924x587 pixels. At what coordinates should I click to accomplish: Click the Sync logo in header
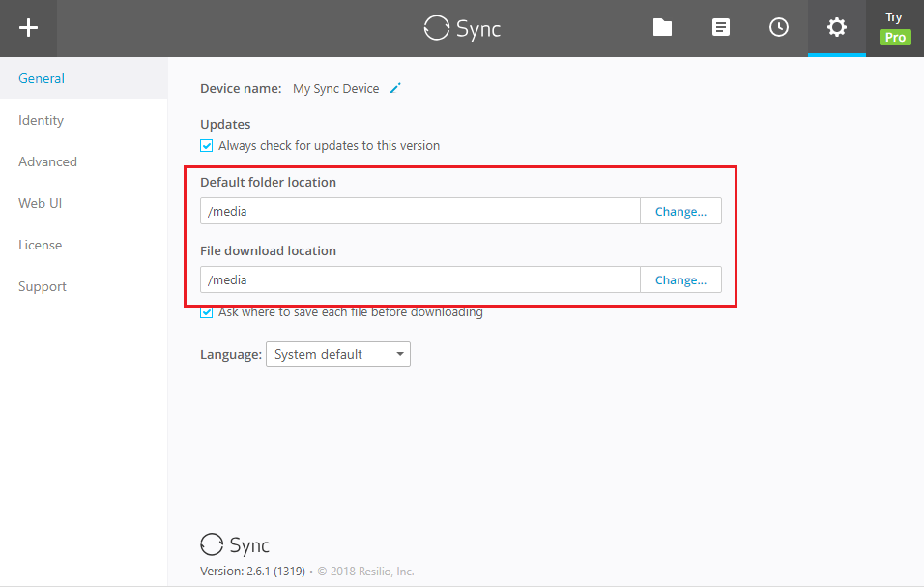462,28
